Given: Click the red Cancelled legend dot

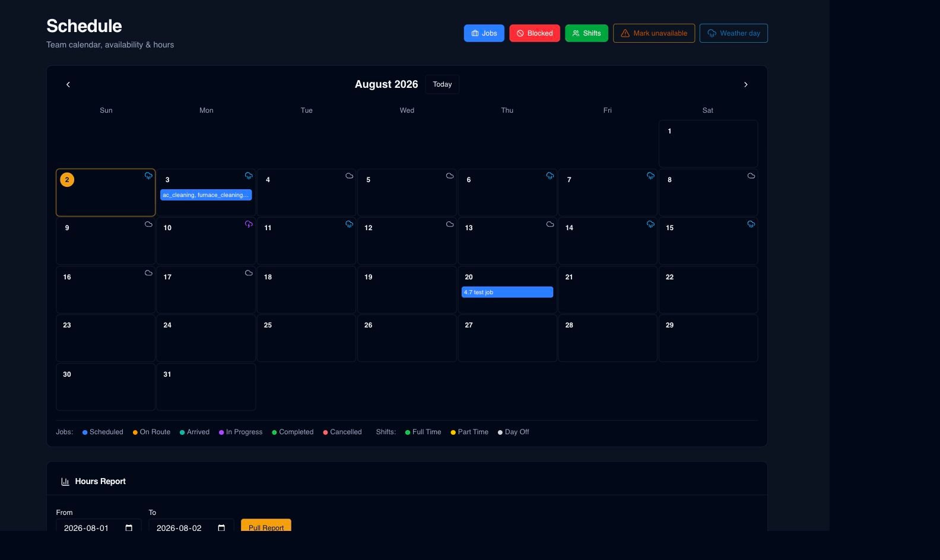Looking at the screenshot, I should click(325, 432).
